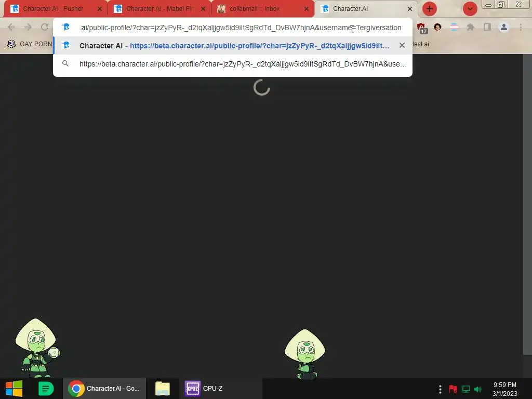This screenshot has width=532, height=399.
Task: Select the active Character.AI tab
Action: point(366,9)
